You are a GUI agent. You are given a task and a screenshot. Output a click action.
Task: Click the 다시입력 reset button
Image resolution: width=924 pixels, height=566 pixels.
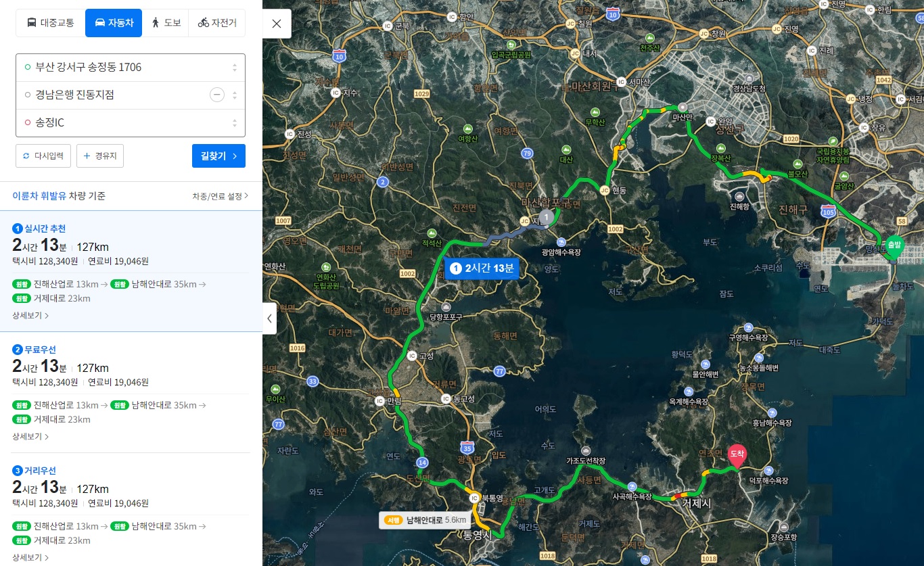click(43, 156)
